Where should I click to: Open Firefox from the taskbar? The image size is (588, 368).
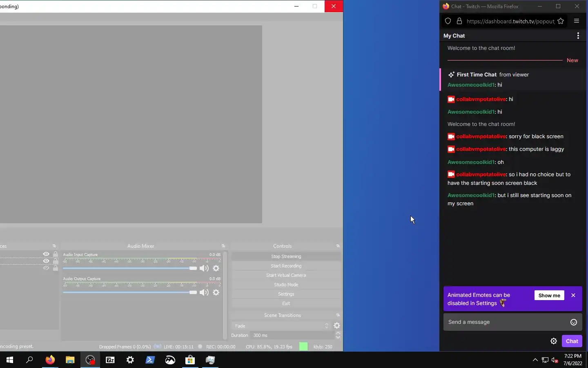point(50,360)
